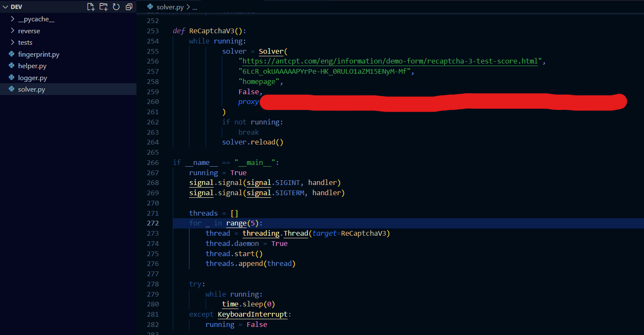Refresh the explorer file tree
This screenshot has height=335, width=644.
click(x=116, y=7)
